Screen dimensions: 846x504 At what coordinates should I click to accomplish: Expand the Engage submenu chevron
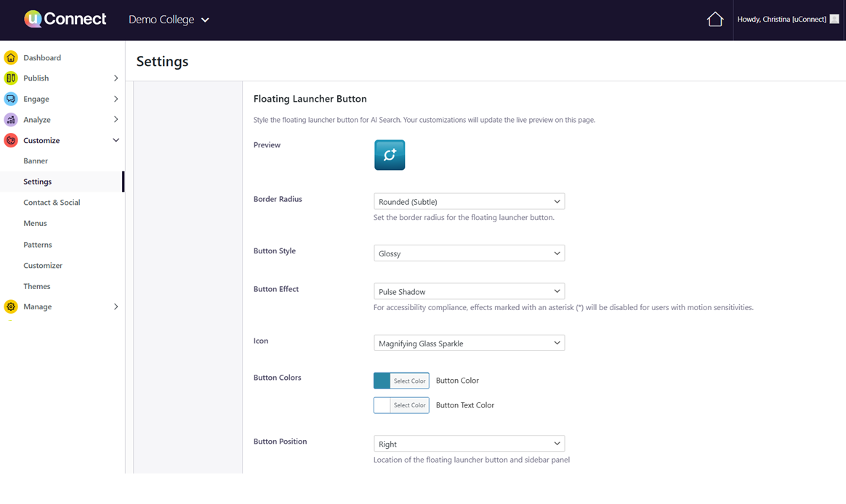point(116,99)
